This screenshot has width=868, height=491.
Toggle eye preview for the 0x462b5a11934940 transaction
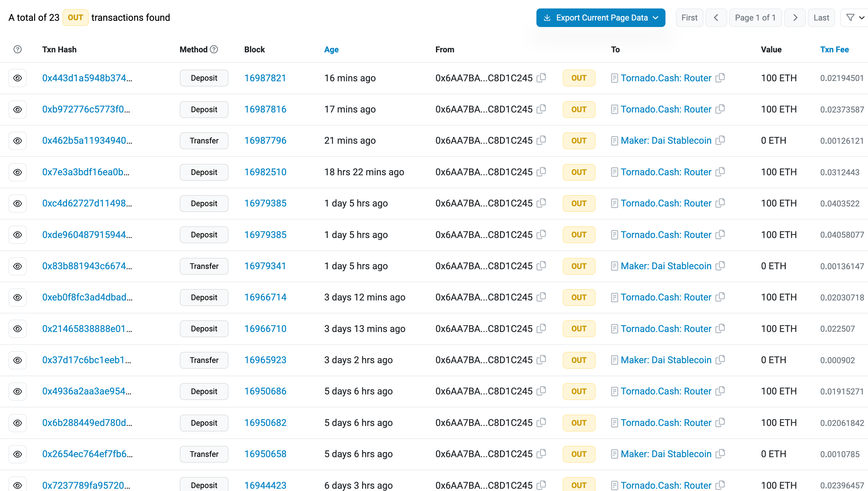18,140
